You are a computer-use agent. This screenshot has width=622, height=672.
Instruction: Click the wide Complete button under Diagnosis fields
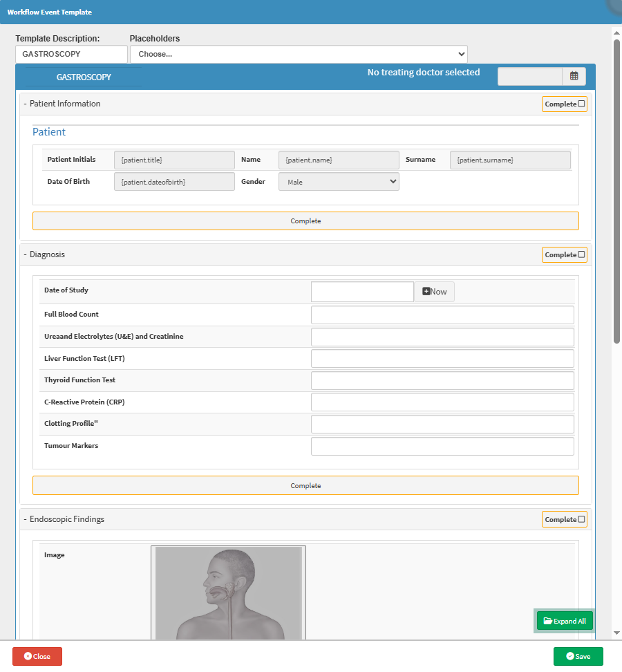click(x=305, y=485)
